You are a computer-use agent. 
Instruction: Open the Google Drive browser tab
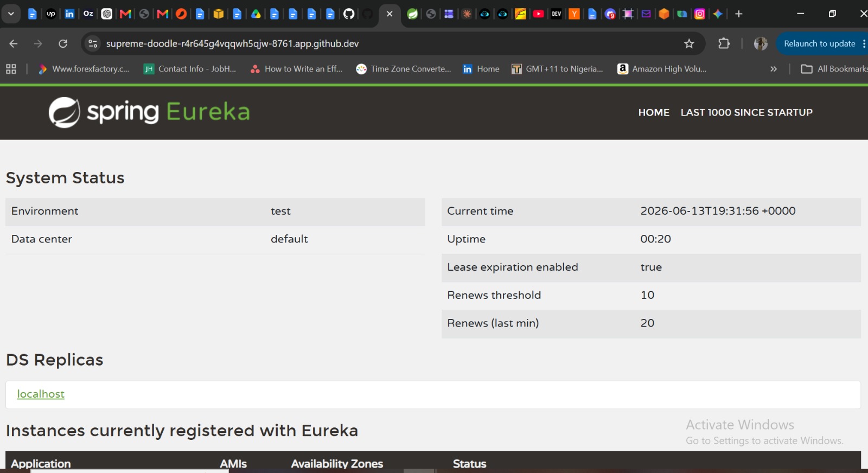point(256,14)
